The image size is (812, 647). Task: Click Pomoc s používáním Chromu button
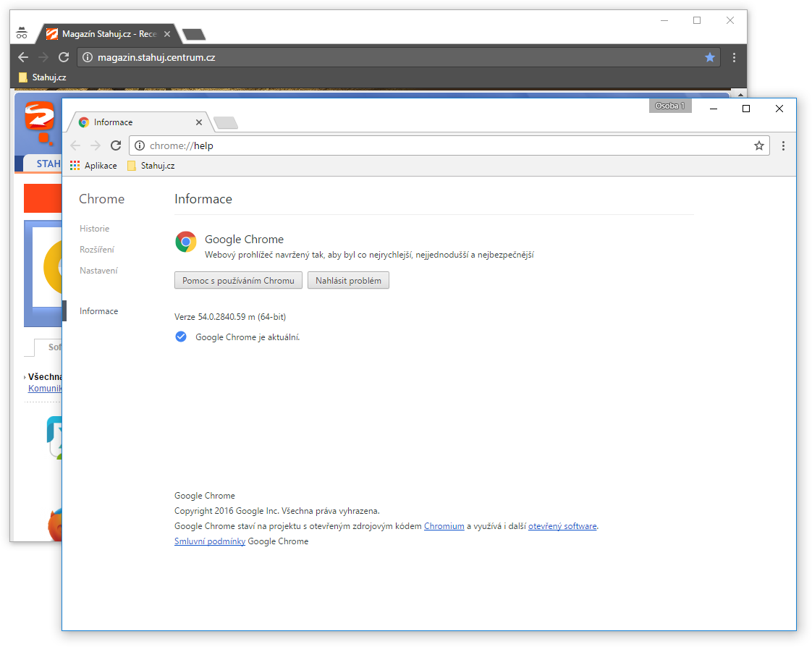(x=238, y=280)
